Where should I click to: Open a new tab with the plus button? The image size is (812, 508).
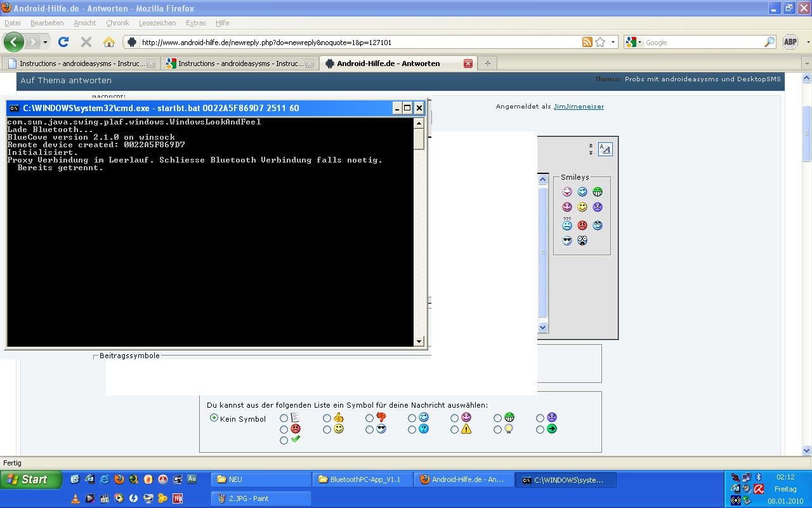tap(487, 63)
